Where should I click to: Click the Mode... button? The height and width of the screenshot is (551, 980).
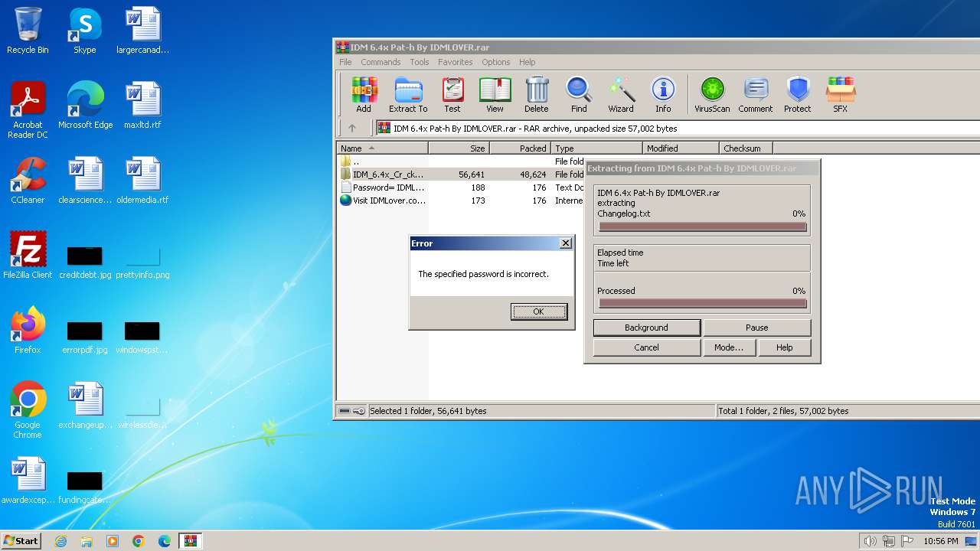[x=729, y=347]
